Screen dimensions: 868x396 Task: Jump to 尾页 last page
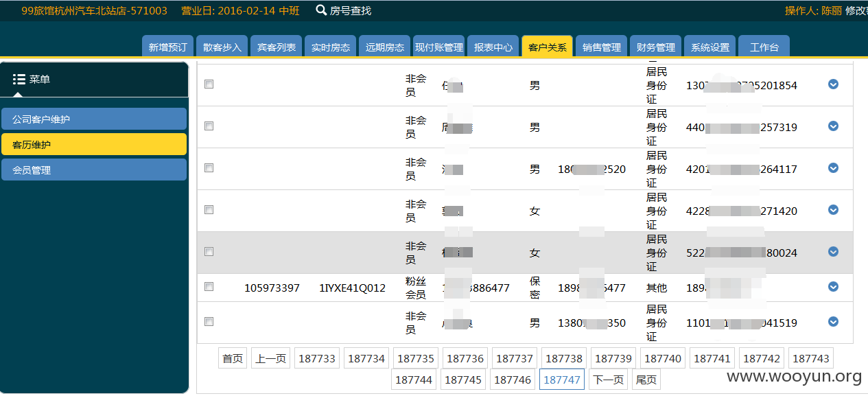[x=646, y=380]
